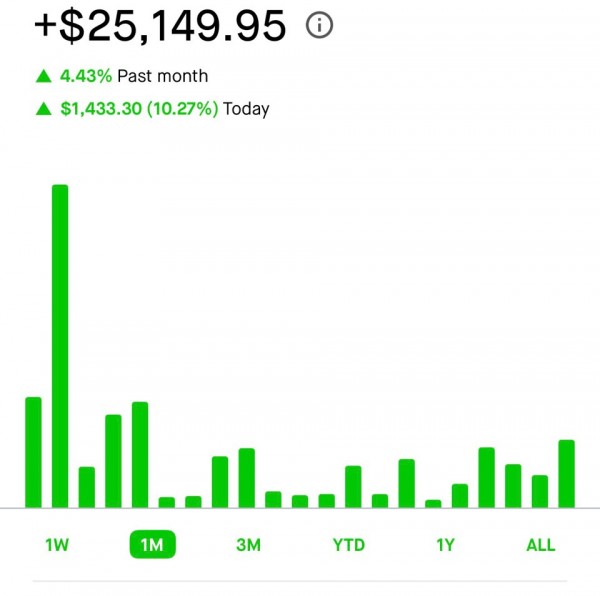Click the green up arrow beside Today's gain
This screenshot has width=600, height=596.
[x=42, y=109]
